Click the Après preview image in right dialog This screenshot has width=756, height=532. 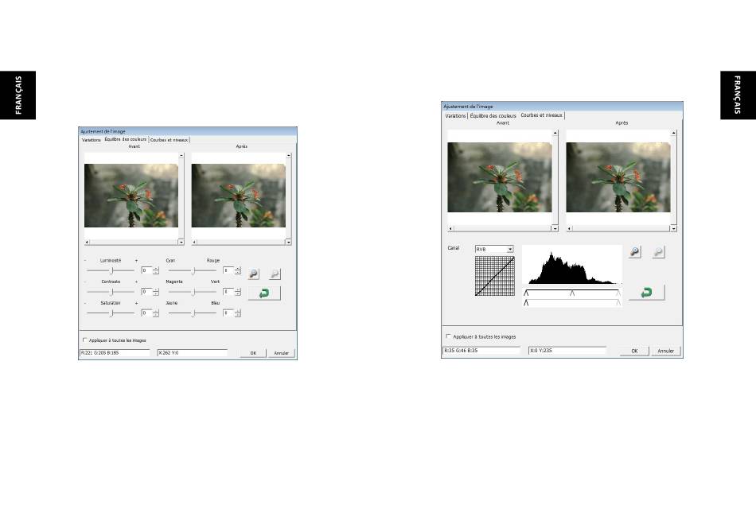pos(618,177)
